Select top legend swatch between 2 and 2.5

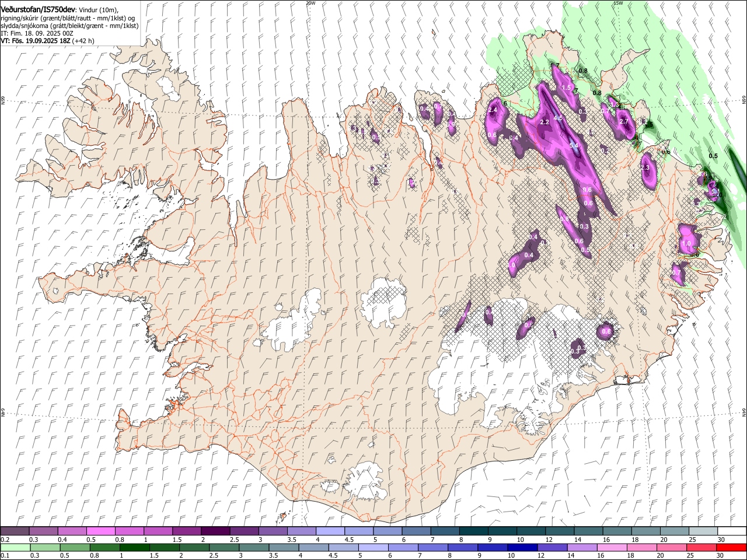click(x=215, y=531)
